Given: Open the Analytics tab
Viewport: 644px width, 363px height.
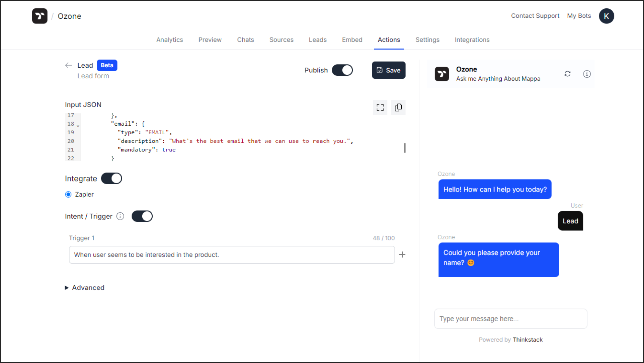Looking at the screenshot, I should coord(169,40).
